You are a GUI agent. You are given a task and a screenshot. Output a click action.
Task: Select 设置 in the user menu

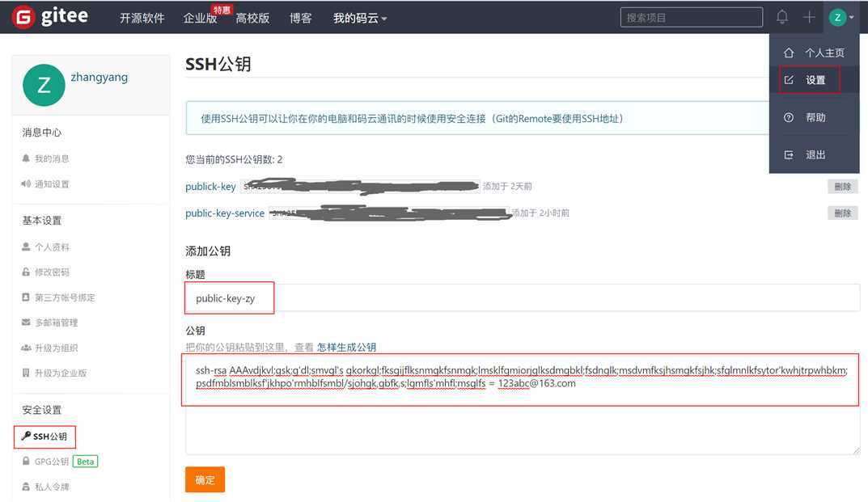click(x=815, y=80)
